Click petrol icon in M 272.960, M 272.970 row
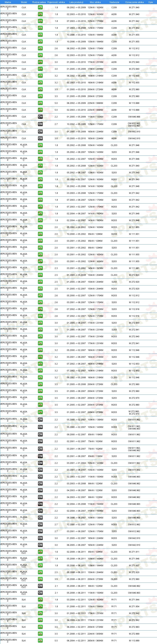Image resolution: width=157 pixels, height=644 pixels. 40,412
